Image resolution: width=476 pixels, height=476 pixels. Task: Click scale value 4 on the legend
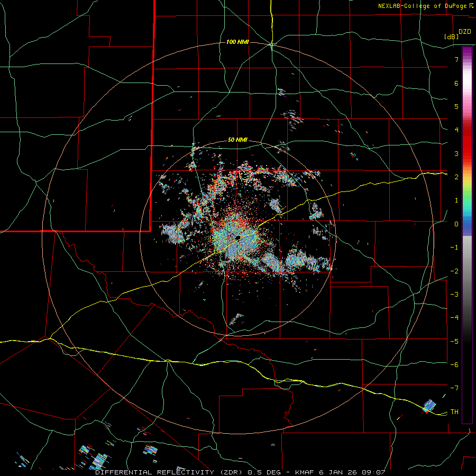(x=456, y=130)
